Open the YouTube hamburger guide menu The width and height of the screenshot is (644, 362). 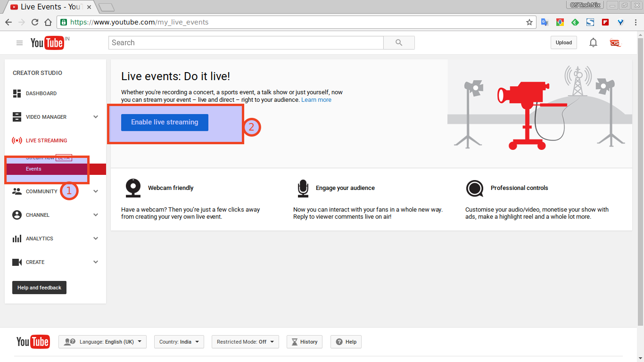click(19, 43)
